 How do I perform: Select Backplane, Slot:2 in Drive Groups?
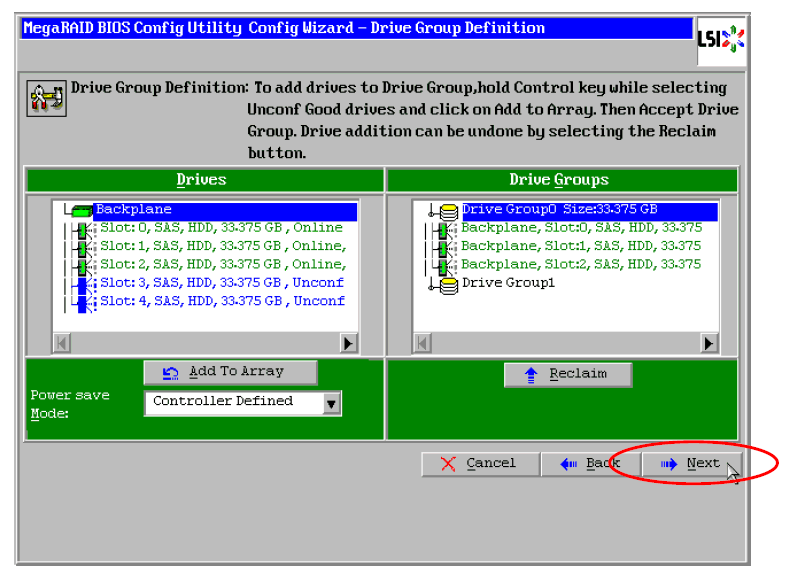[x=581, y=264]
